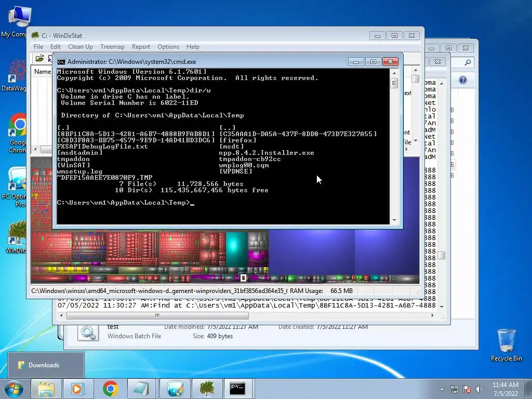Viewport: 532px width, 399px height.
Task: Click cmd window scrollbar down arrow
Action: (x=394, y=220)
